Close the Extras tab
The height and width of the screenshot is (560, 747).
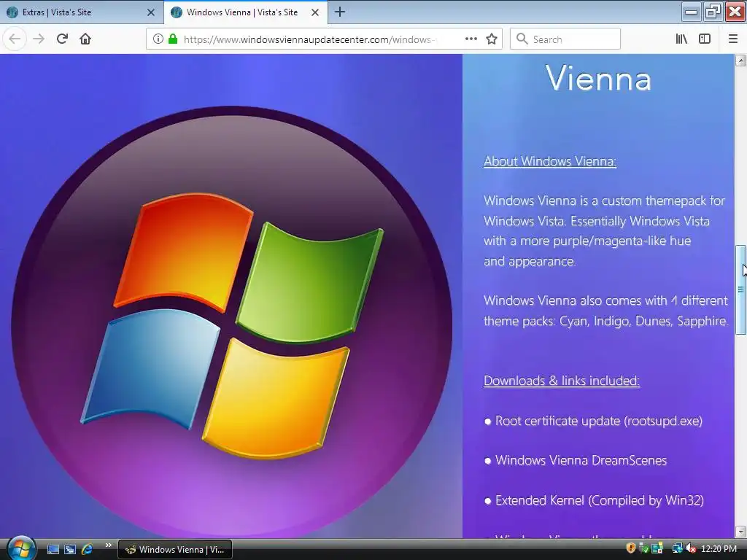click(151, 12)
